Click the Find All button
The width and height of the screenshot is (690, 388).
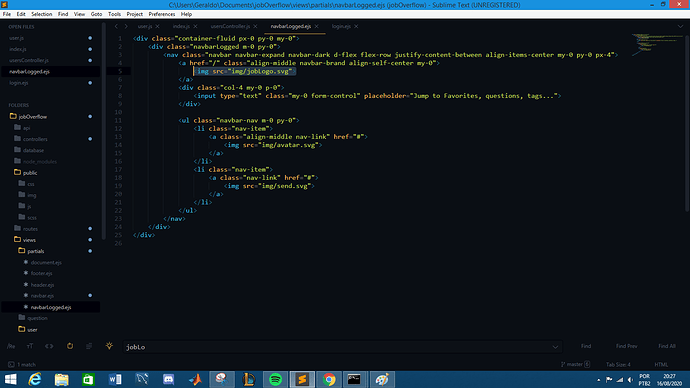666,346
